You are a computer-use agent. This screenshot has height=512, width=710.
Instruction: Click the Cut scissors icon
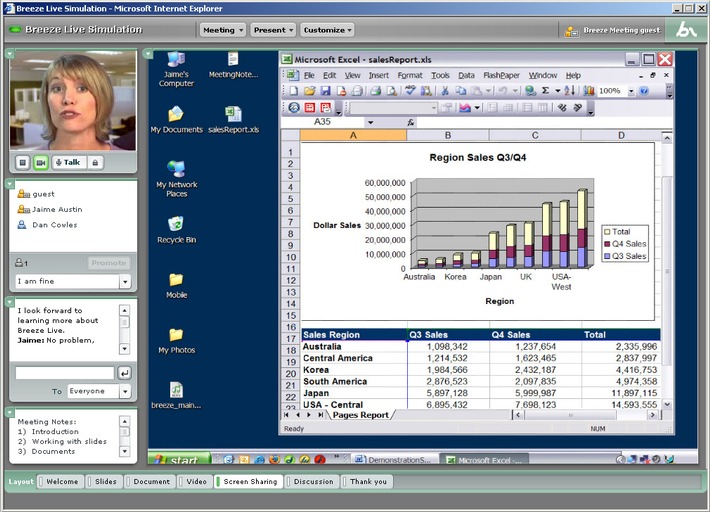(x=445, y=91)
